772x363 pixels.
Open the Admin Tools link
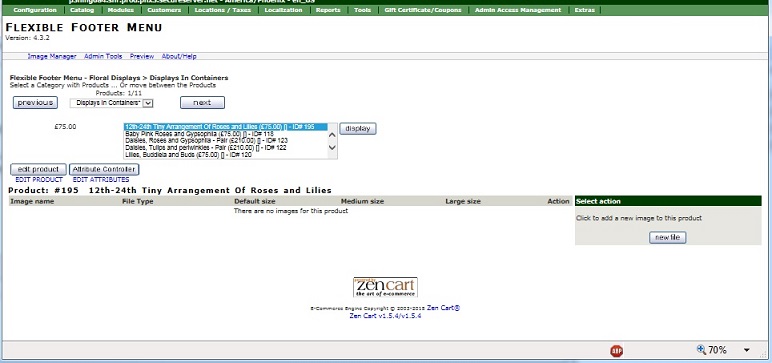click(103, 57)
